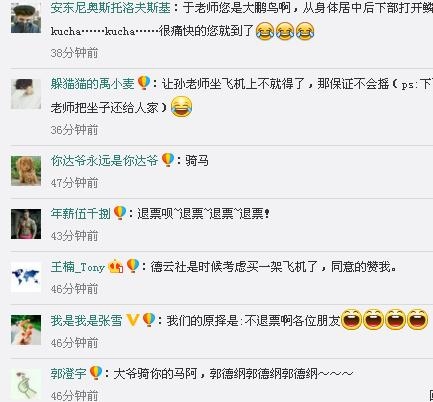
Task: Click the avatar of 安东尼奥斯托洛夫斯基
Action: point(26,18)
